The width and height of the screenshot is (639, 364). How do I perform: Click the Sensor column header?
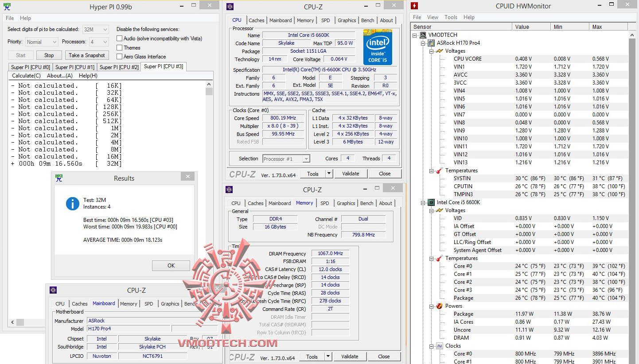click(x=461, y=27)
